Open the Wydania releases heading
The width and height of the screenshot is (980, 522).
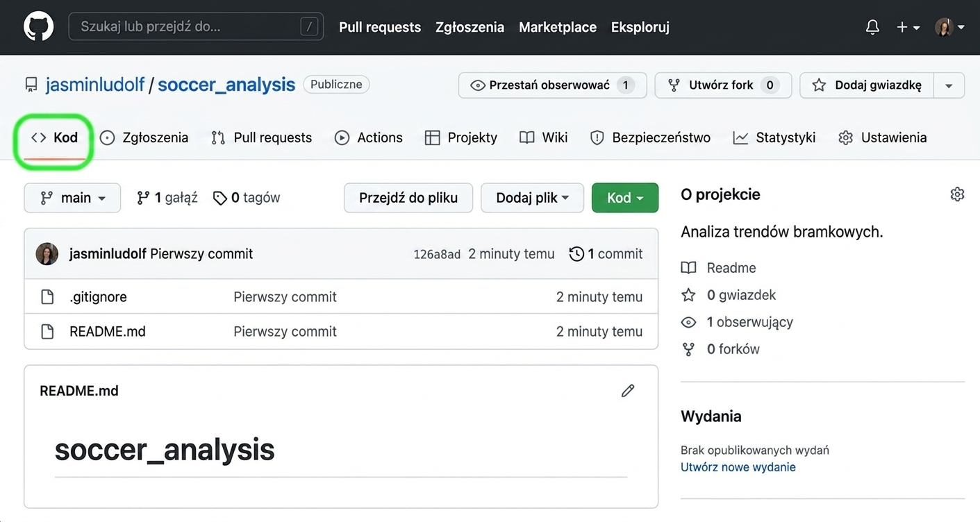pyautogui.click(x=711, y=416)
